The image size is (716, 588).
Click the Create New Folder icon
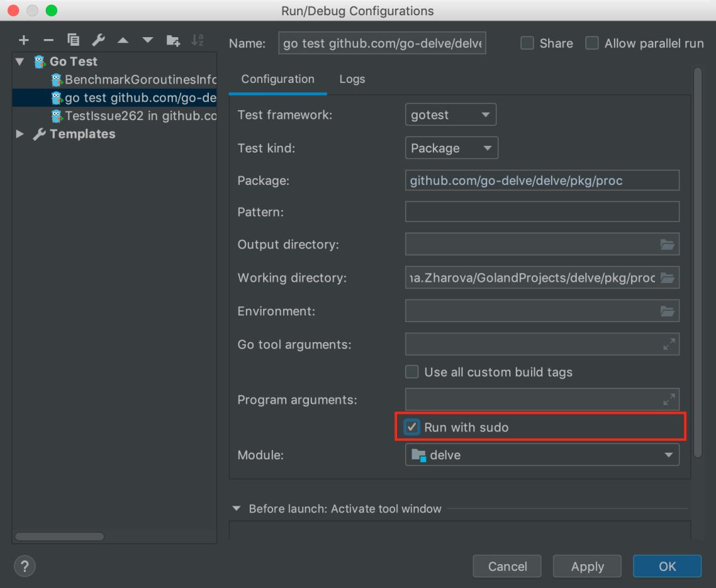tap(173, 40)
